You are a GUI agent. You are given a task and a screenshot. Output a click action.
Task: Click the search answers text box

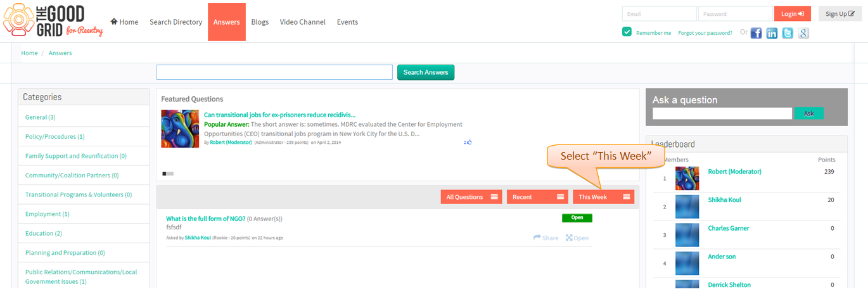click(274, 72)
